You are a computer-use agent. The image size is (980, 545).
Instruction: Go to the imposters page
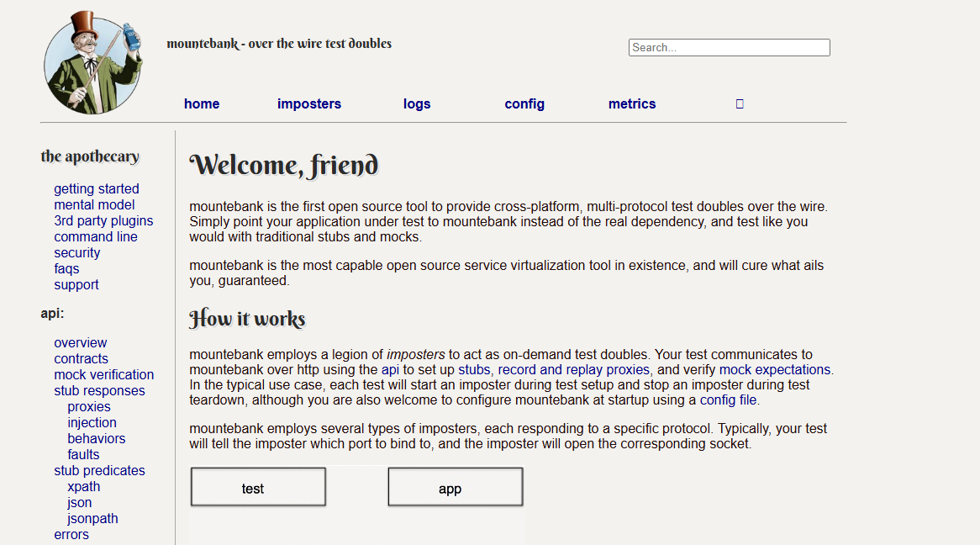tap(309, 103)
